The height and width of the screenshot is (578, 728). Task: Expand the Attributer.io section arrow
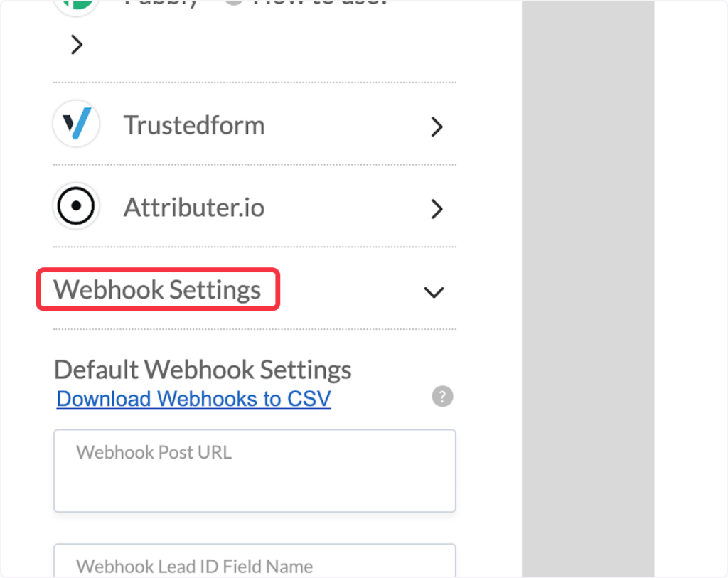pyautogui.click(x=437, y=209)
